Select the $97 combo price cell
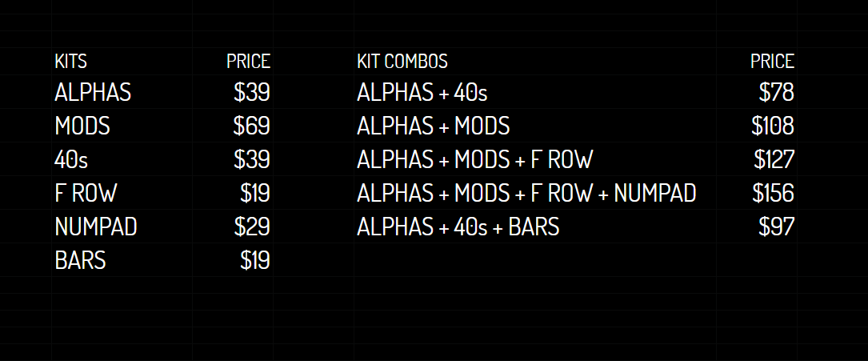 pyautogui.click(x=776, y=227)
